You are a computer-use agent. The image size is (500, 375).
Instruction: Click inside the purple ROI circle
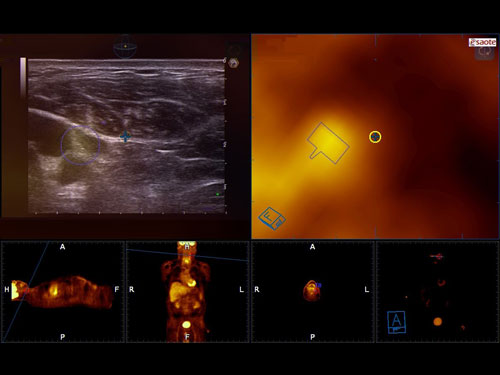pyautogui.click(x=80, y=145)
